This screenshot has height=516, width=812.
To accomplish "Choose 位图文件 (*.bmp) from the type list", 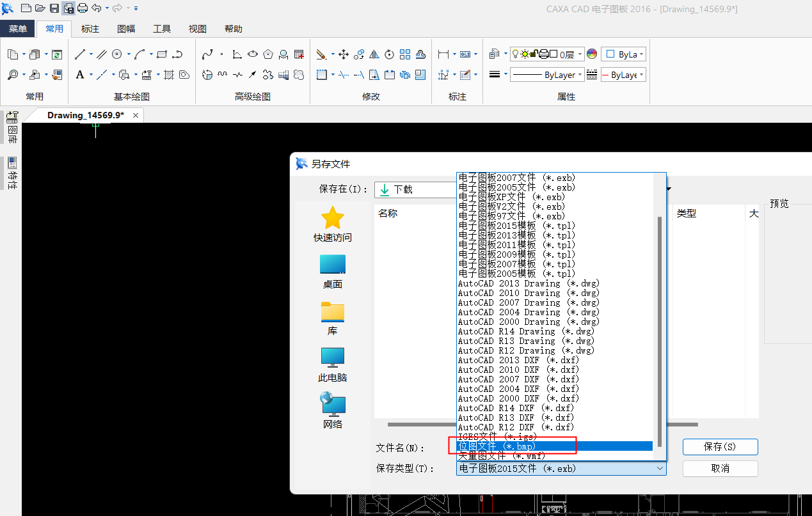I will coord(555,446).
